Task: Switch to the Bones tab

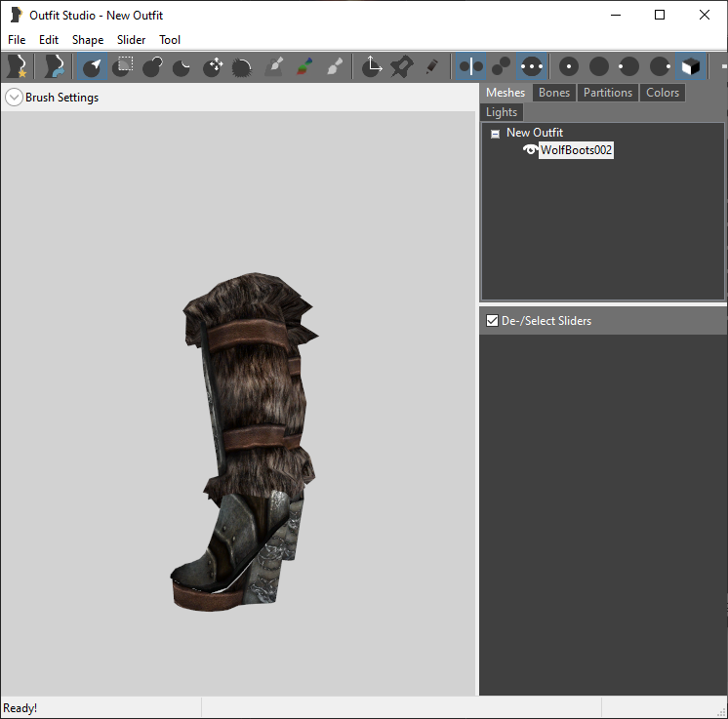Action: (x=554, y=93)
